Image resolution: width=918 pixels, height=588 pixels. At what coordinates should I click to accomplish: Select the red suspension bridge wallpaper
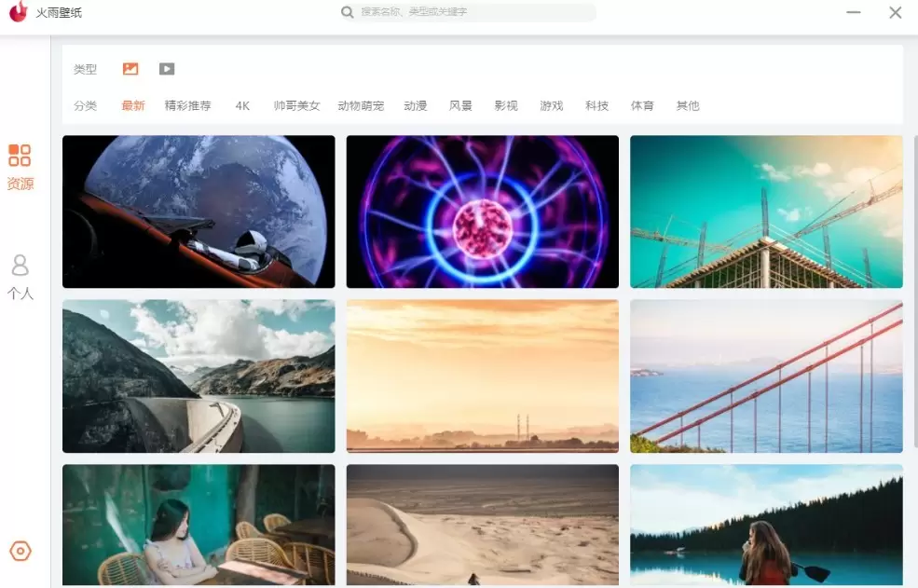pyautogui.click(x=766, y=376)
